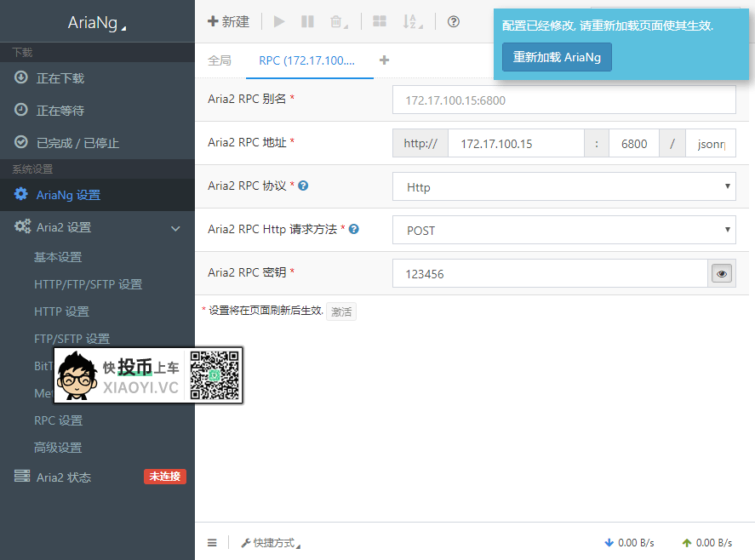Click the jsonrpc path field
The width and height of the screenshot is (755, 560).
[711, 144]
